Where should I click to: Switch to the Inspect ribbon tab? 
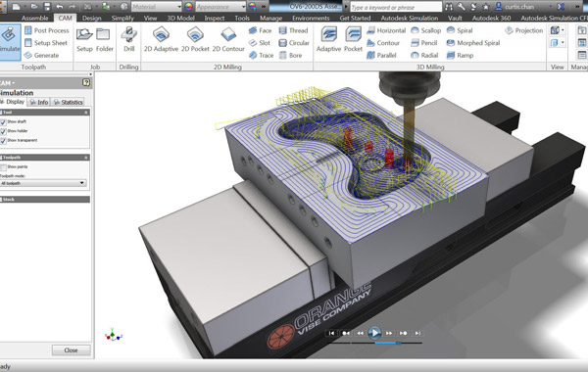(214, 18)
